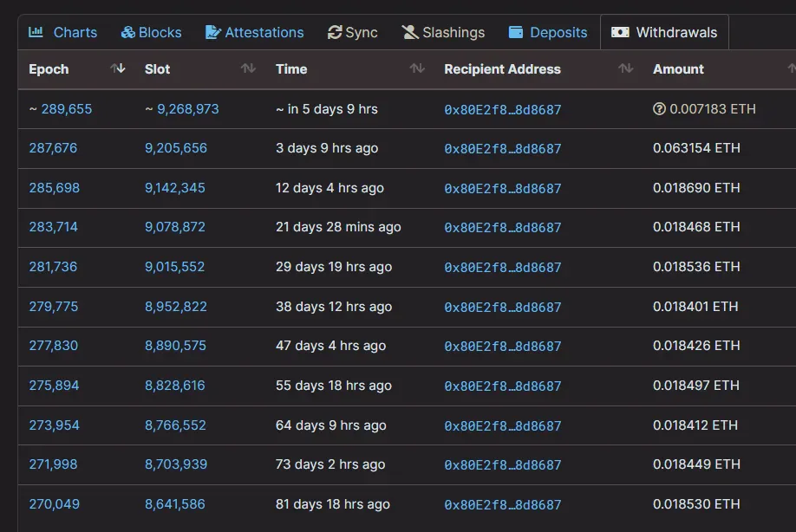Open epoch 277,830 link
This screenshot has height=532, width=796.
pyautogui.click(x=53, y=346)
